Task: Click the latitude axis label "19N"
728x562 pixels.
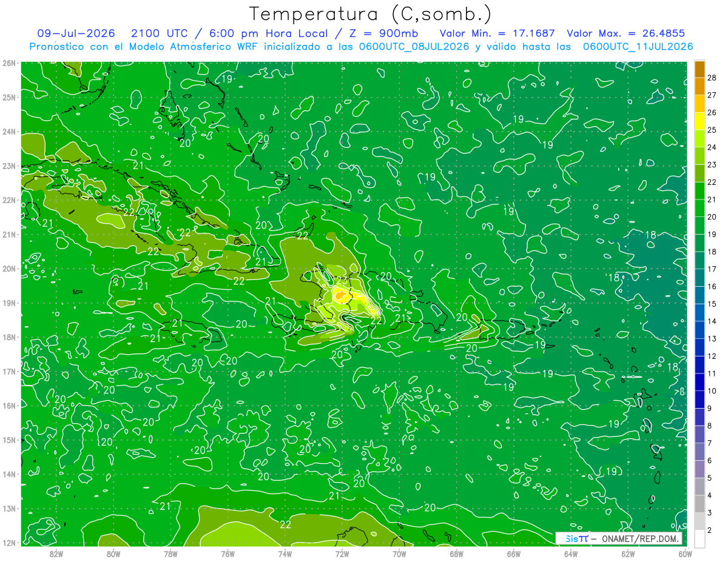Action: (8, 303)
